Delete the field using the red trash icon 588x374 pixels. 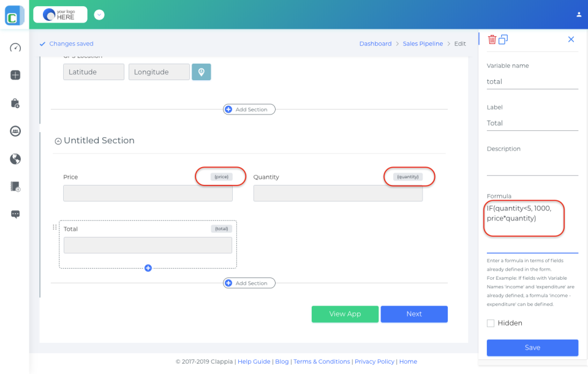point(492,39)
